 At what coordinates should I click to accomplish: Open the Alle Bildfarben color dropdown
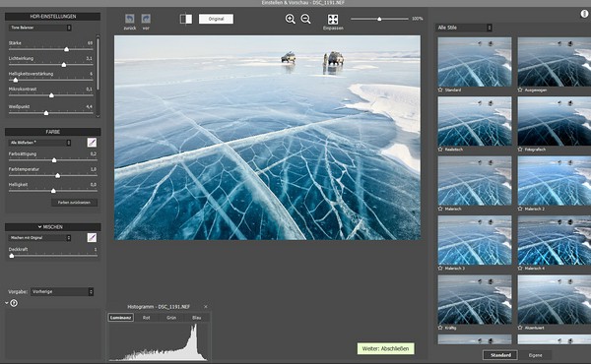click(40, 143)
